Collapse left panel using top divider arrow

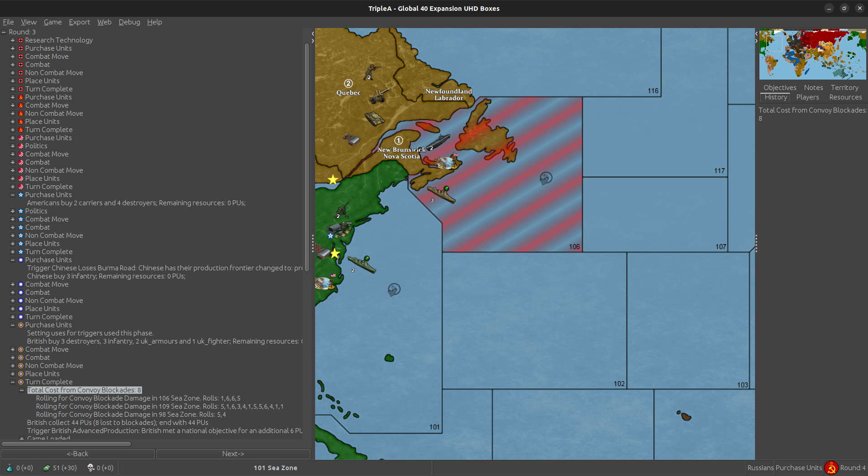[x=313, y=33]
